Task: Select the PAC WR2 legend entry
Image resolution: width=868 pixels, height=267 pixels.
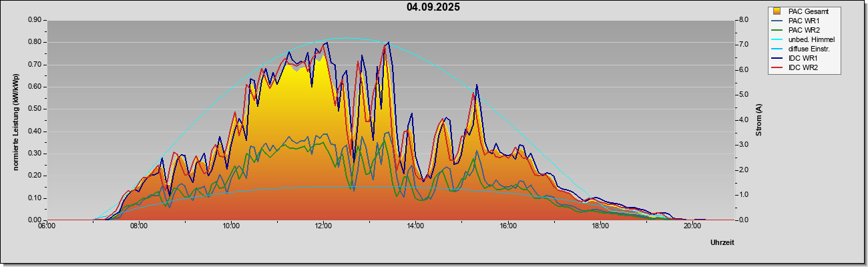Action: [804, 30]
